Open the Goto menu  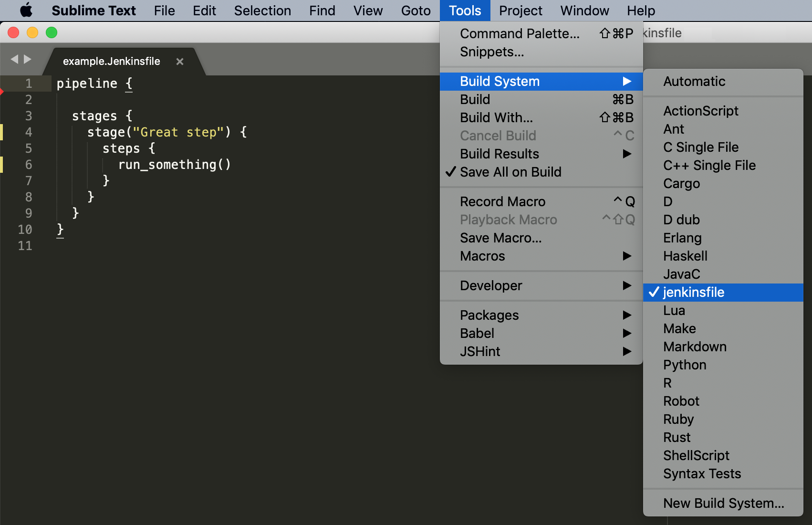coord(416,10)
